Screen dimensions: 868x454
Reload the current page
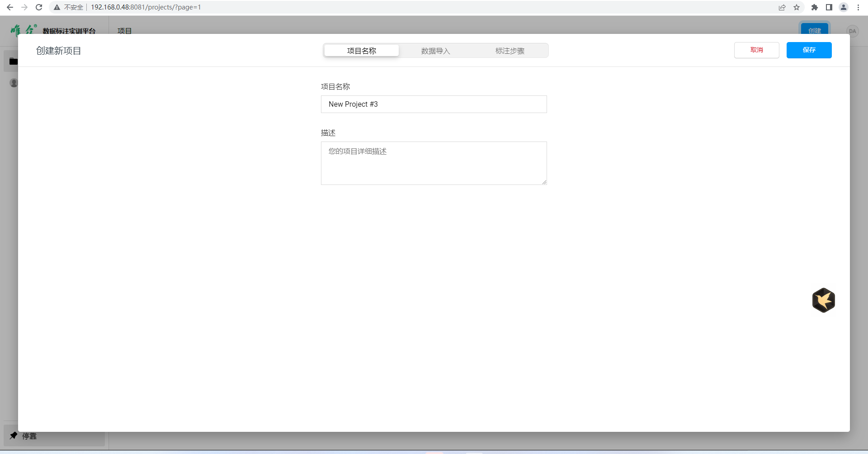(39, 7)
